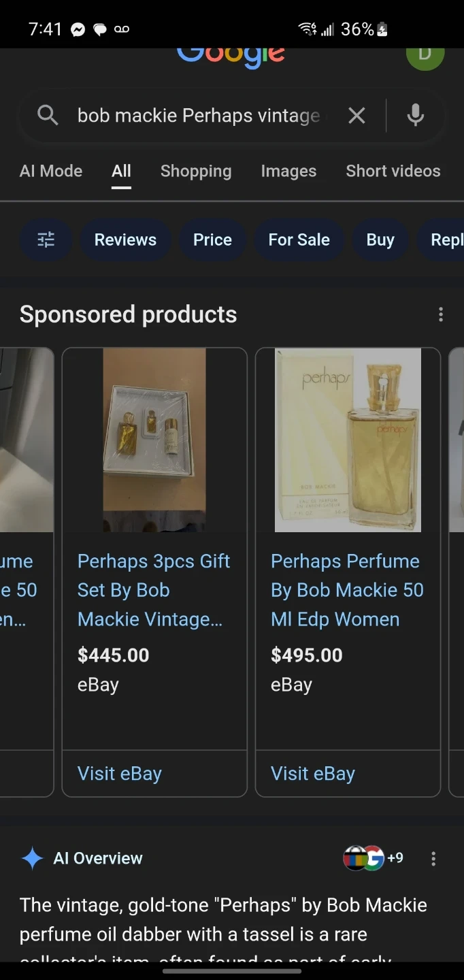Switch to AI Mode tab
Screen dimensions: 464x980
point(51,171)
